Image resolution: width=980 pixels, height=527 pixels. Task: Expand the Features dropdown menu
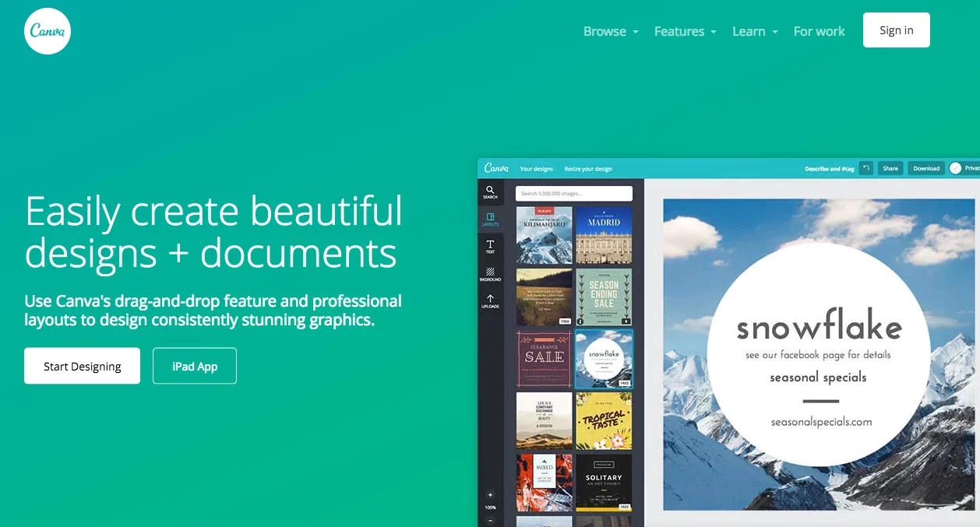[x=685, y=31]
